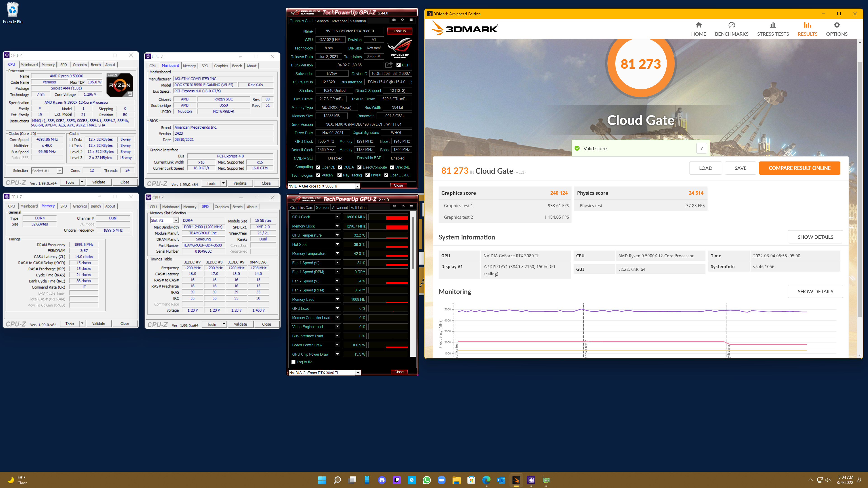Click the SAVE button in 3DMark
The image size is (868, 488).
tap(740, 168)
